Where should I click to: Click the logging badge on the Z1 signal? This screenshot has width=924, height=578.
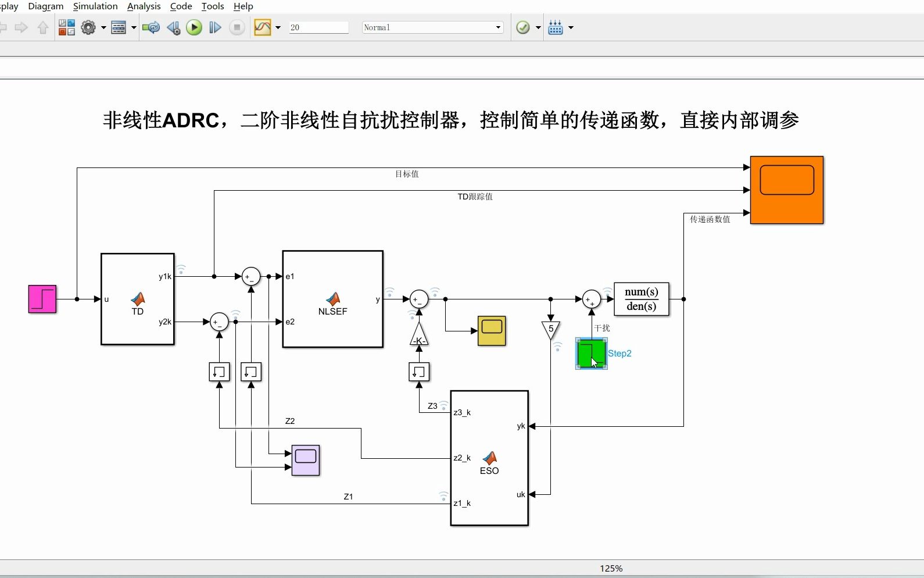coord(443,496)
